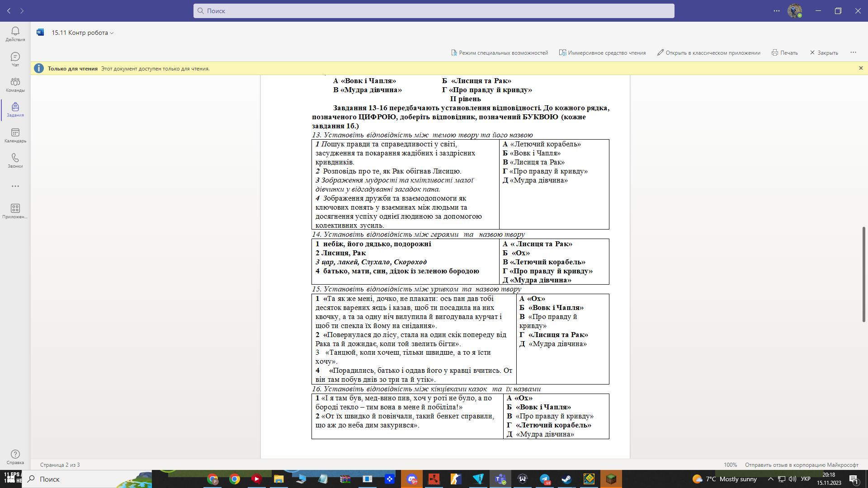Expand the 15.11 Контр робота file name dropdown

click(82, 33)
